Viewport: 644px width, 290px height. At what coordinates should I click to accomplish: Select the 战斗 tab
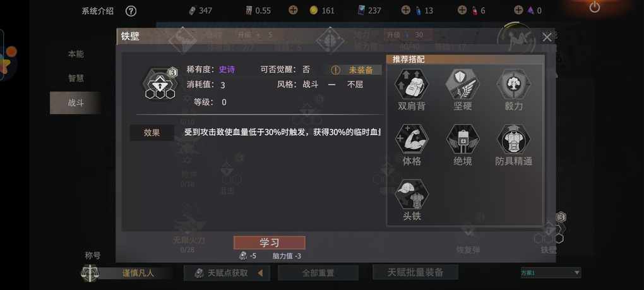tap(76, 103)
